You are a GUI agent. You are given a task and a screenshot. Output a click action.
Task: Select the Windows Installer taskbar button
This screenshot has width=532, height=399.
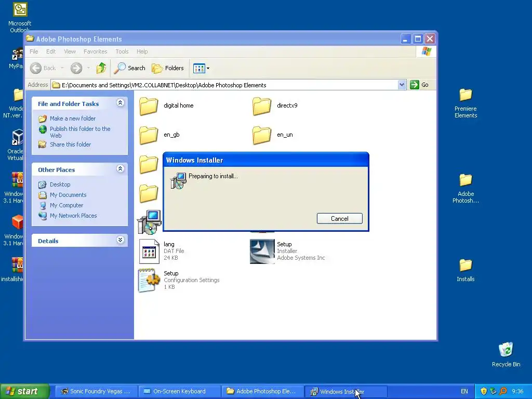point(345,392)
